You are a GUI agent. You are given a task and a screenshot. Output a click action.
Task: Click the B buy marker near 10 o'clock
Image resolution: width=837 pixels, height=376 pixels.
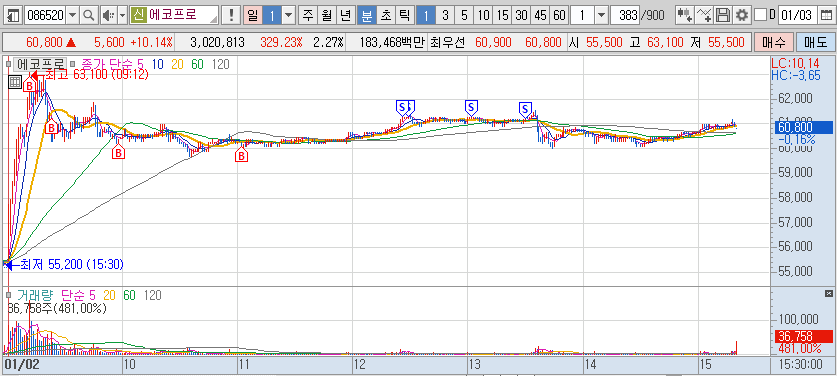pos(119,153)
